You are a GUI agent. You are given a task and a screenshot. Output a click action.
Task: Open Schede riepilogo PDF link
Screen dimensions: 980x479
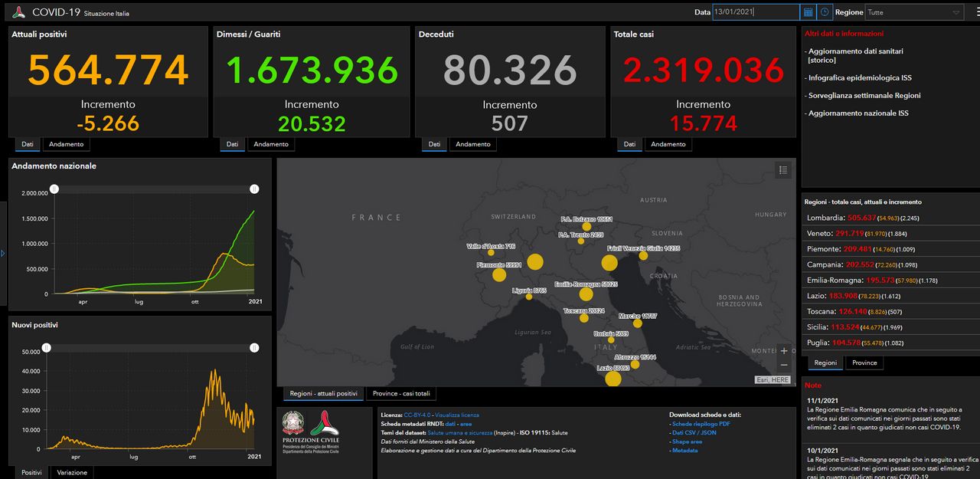pyautogui.click(x=700, y=424)
